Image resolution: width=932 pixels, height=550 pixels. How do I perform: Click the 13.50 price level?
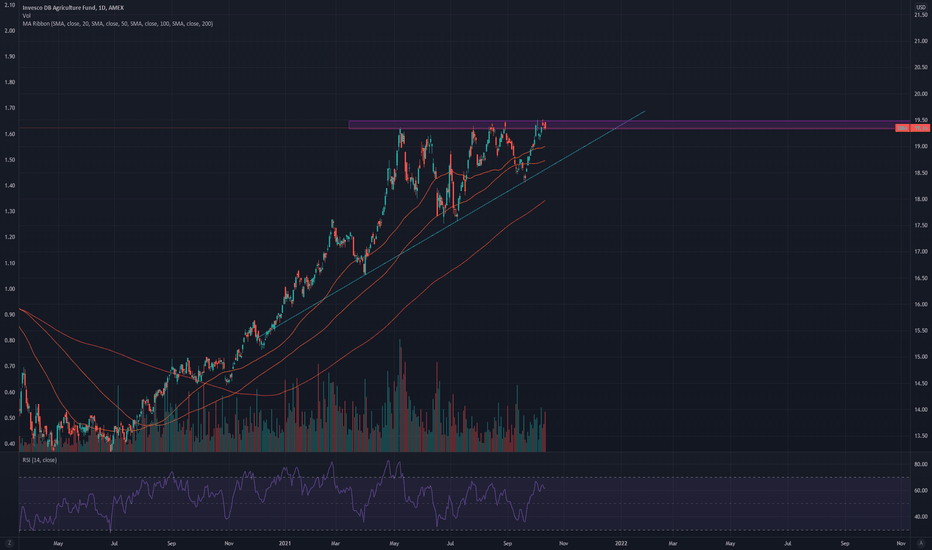click(921, 436)
